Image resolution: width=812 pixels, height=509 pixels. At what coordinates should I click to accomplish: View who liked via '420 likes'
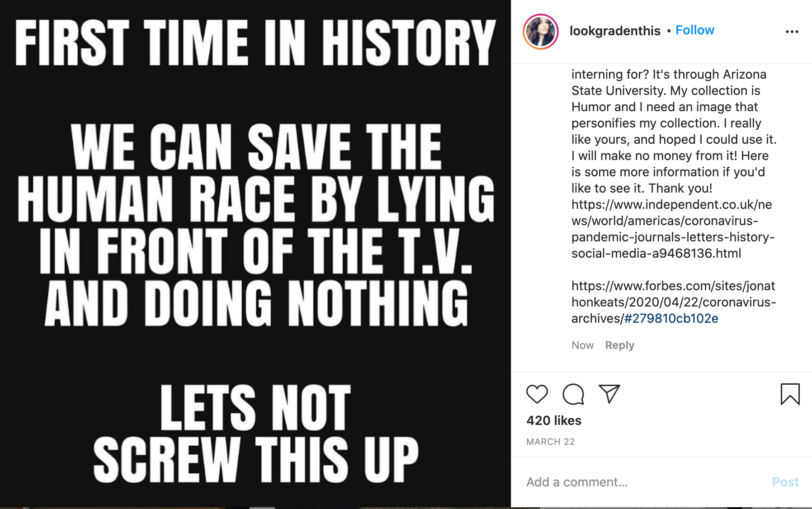tap(554, 421)
